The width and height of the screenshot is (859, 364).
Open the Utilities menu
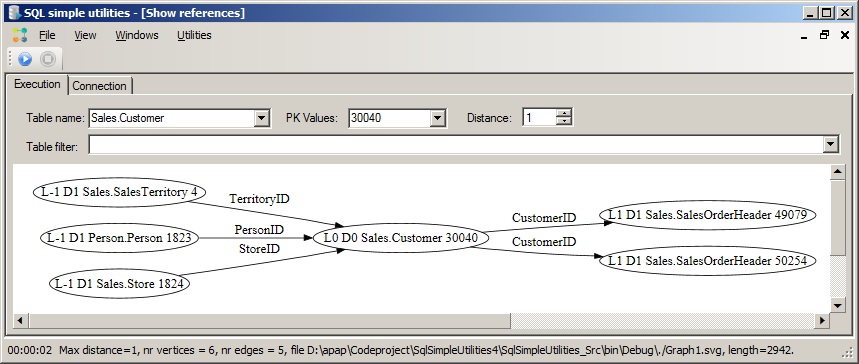click(x=194, y=35)
